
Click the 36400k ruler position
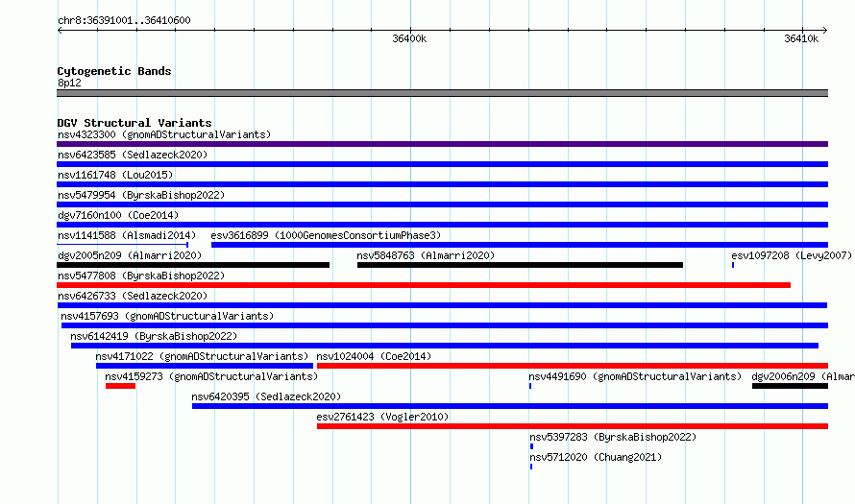(x=409, y=38)
